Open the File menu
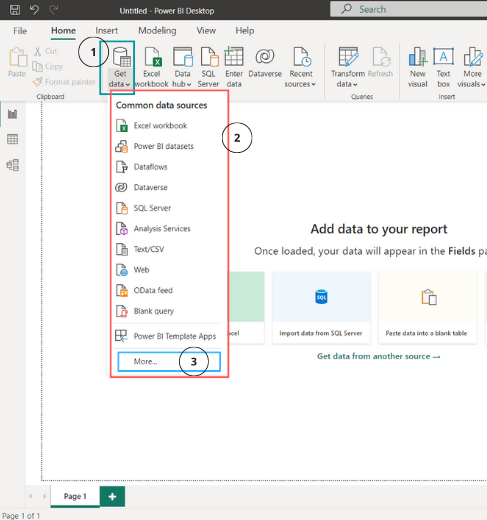Screen dimensions: 487x520 pos(20,31)
